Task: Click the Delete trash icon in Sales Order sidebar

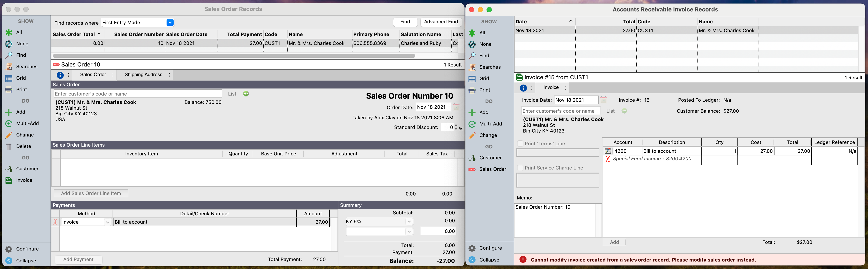Action: point(9,146)
